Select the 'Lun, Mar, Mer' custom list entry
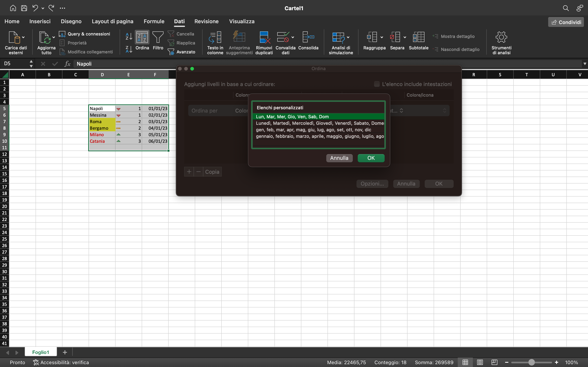588x367 pixels. click(x=292, y=117)
